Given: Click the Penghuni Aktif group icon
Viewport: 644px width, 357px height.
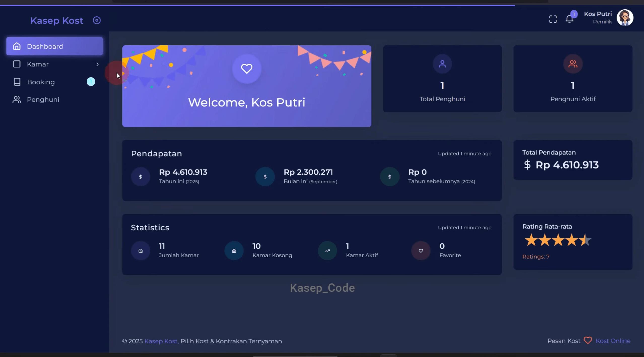Looking at the screenshot, I should point(573,64).
